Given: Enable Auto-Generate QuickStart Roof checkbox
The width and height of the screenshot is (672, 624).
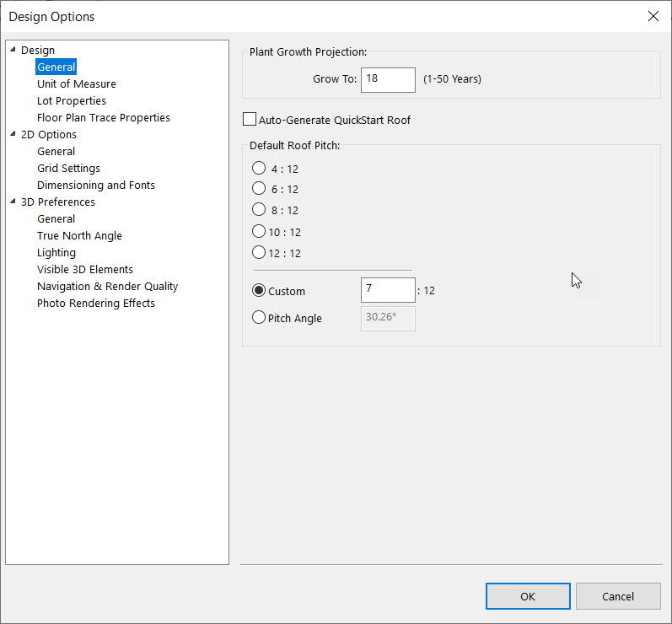Looking at the screenshot, I should (x=250, y=119).
